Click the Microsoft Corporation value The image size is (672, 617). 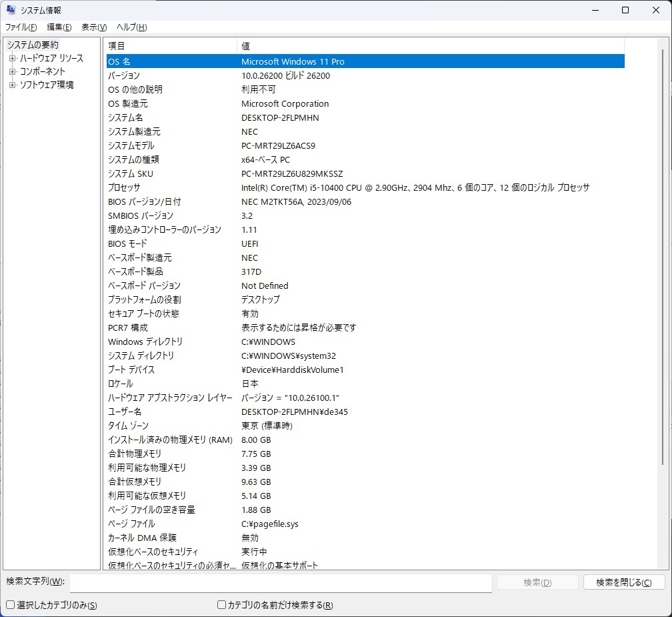285,104
